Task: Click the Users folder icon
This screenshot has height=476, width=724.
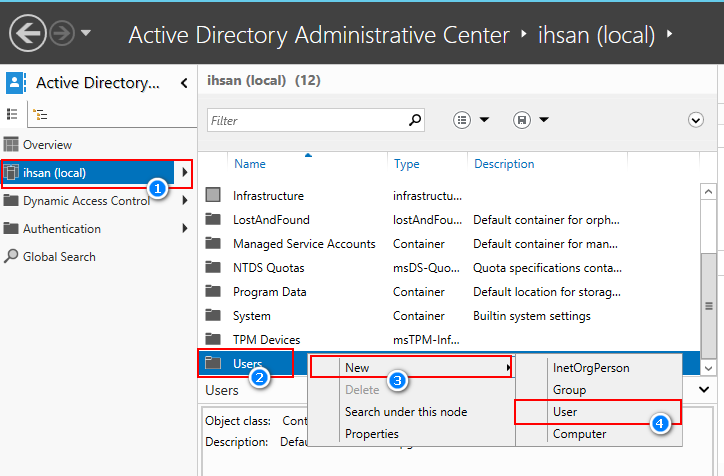Action: click(x=213, y=363)
